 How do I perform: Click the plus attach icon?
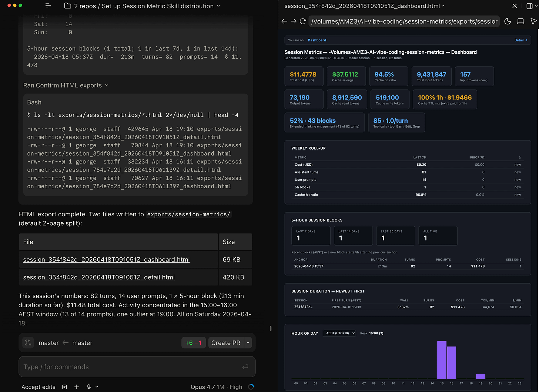(77, 387)
